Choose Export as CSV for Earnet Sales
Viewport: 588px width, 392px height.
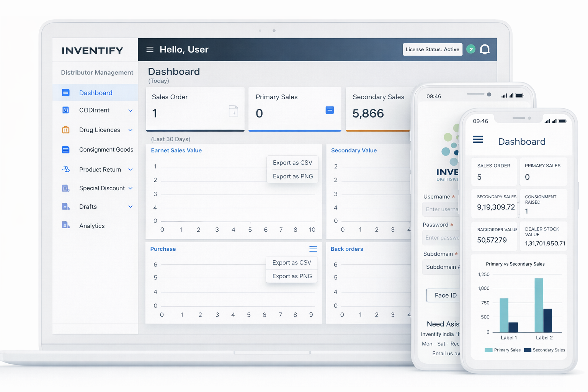coord(292,163)
